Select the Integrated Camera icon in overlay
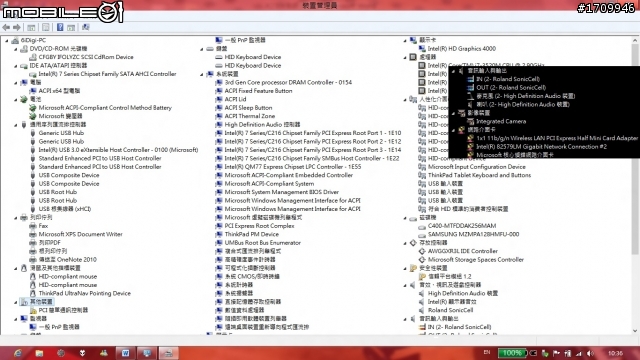The image size is (640, 360). tap(470, 121)
